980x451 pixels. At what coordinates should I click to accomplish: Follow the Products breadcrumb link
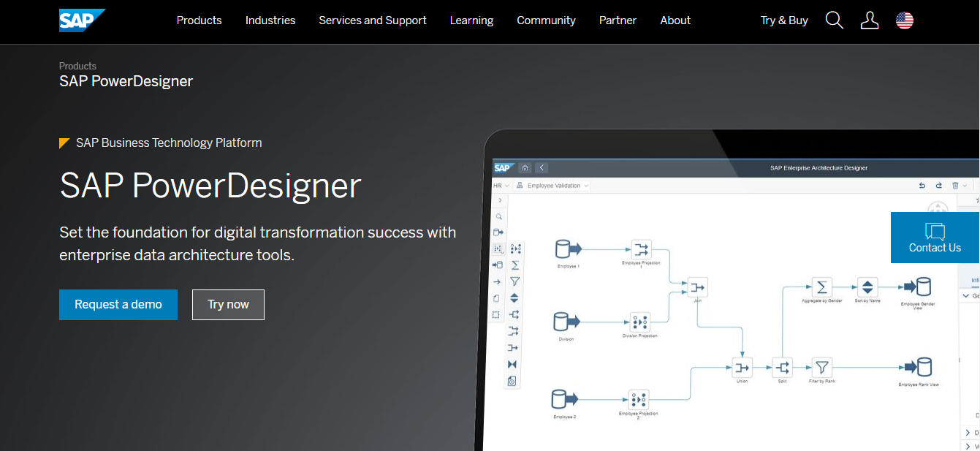(x=77, y=66)
